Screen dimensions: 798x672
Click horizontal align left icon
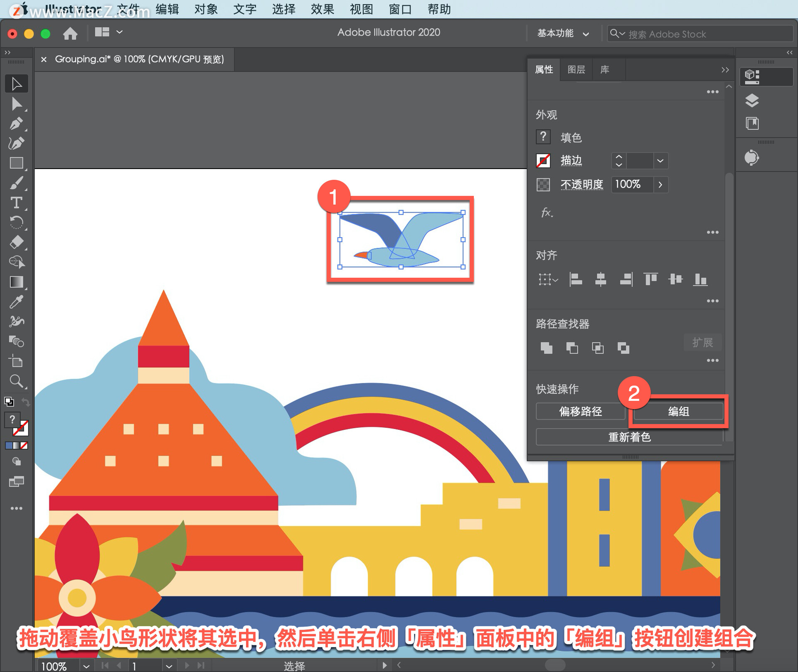coord(576,279)
